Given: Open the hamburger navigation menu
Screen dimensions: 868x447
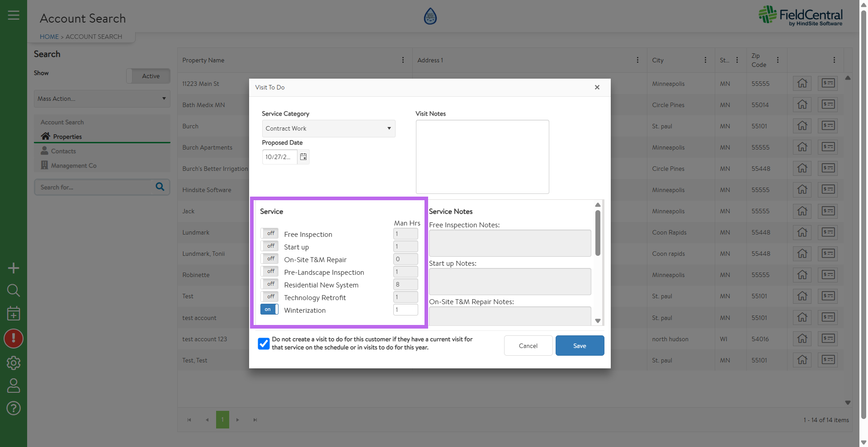Looking at the screenshot, I should click(14, 15).
